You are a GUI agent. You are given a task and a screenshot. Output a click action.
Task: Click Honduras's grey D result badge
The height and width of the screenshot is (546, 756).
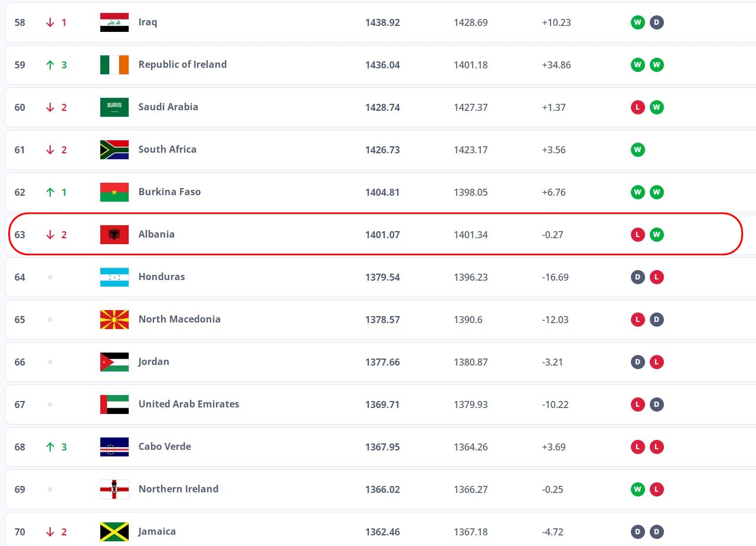tap(637, 277)
